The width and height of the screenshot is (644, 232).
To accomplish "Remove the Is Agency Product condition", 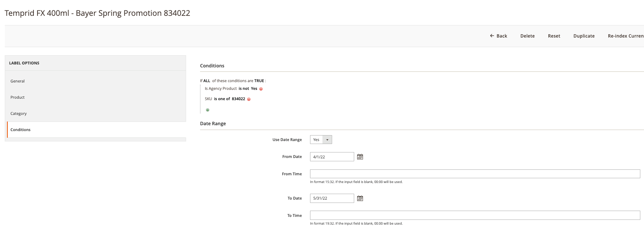I will point(261,89).
